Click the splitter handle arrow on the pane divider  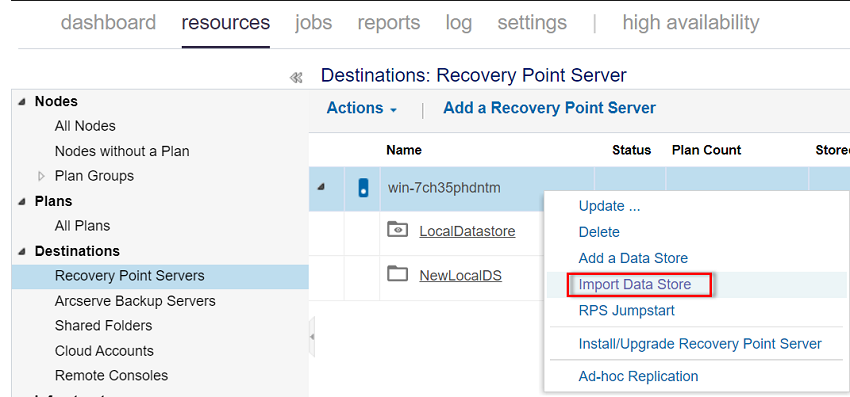click(x=312, y=337)
